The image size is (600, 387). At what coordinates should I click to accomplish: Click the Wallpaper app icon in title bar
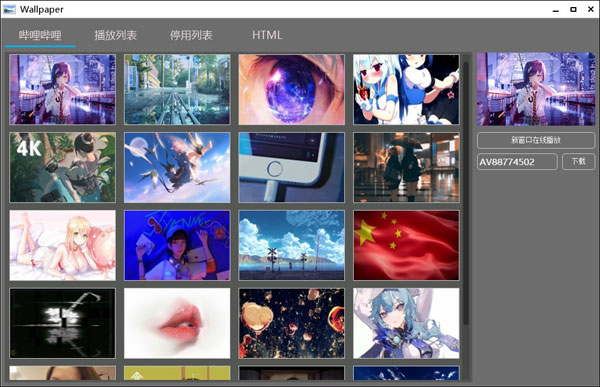click(x=9, y=9)
